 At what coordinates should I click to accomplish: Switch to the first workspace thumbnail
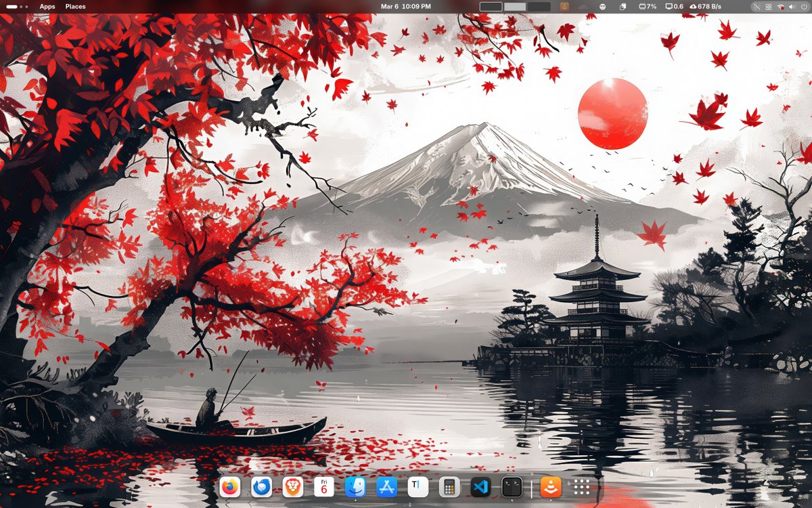click(491, 6)
